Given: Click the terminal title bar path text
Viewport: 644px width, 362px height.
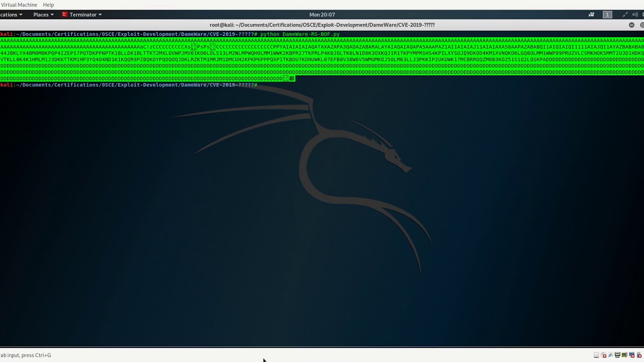Looking at the screenshot, I should (322, 25).
